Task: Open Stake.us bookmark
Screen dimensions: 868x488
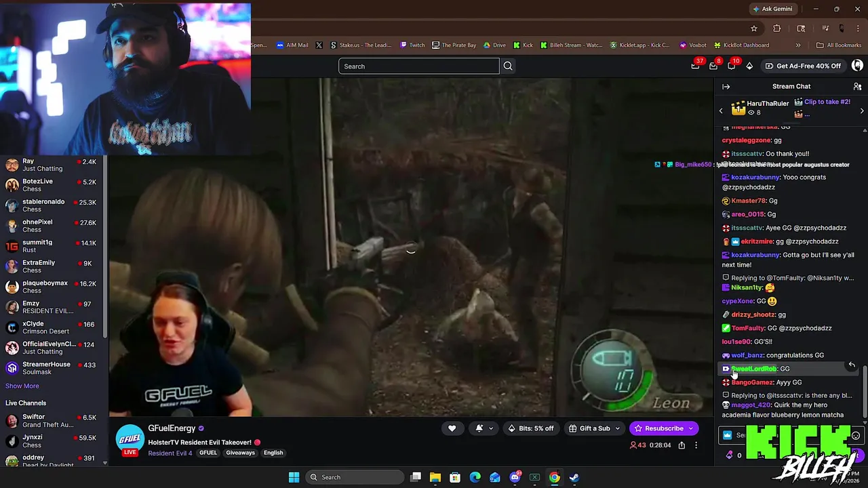Action: tap(361, 45)
